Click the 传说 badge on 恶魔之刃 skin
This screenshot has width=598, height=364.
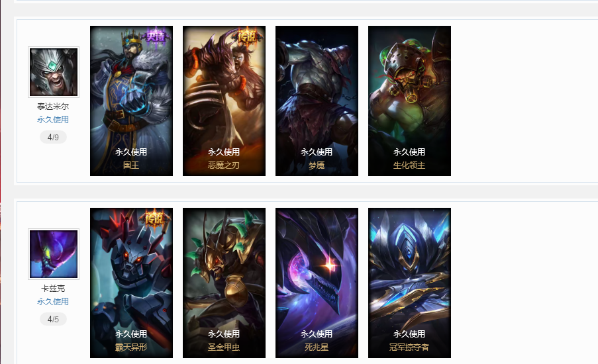[x=248, y=36]
